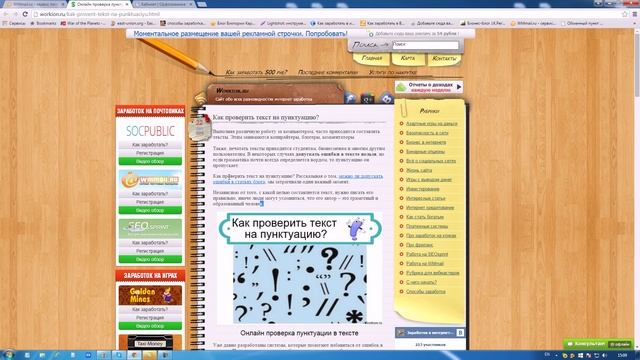Screen dimensions: 640x360
Task: Open the green 'Консультант' chat widget
Action: click(x=597, y=344)
